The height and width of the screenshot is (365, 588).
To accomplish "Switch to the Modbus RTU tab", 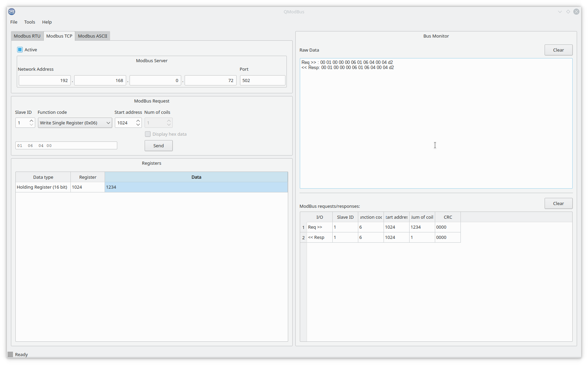I will click(x=27, y=36).
